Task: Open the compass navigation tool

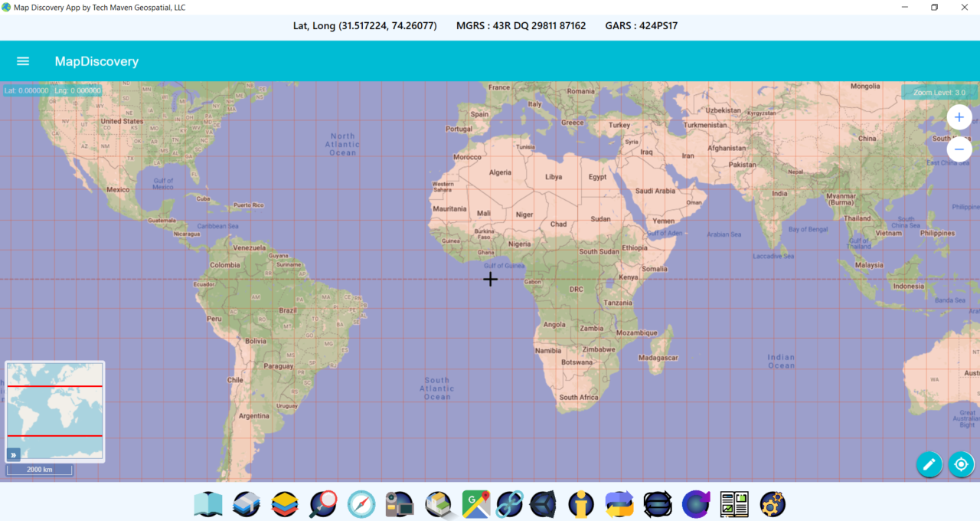Action: pos(361,504)
